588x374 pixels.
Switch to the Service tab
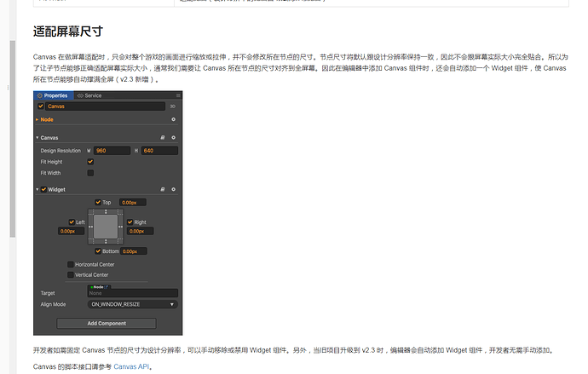pos(89,95)
